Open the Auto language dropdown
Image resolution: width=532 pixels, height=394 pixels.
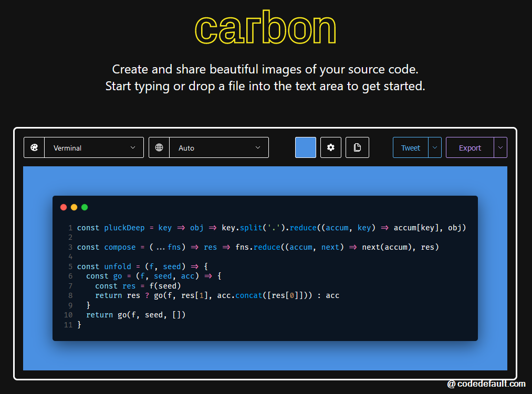pyautogui.click(x=219, y=147)
